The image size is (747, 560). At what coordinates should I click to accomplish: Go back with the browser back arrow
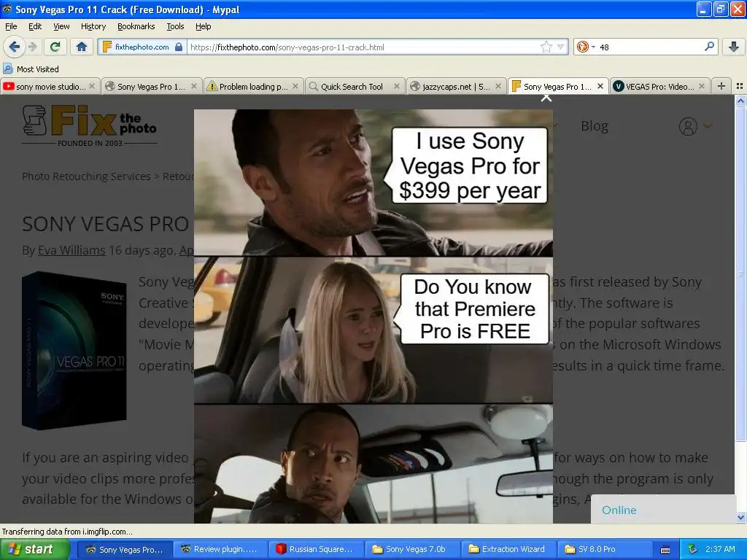tap(15, 47)
